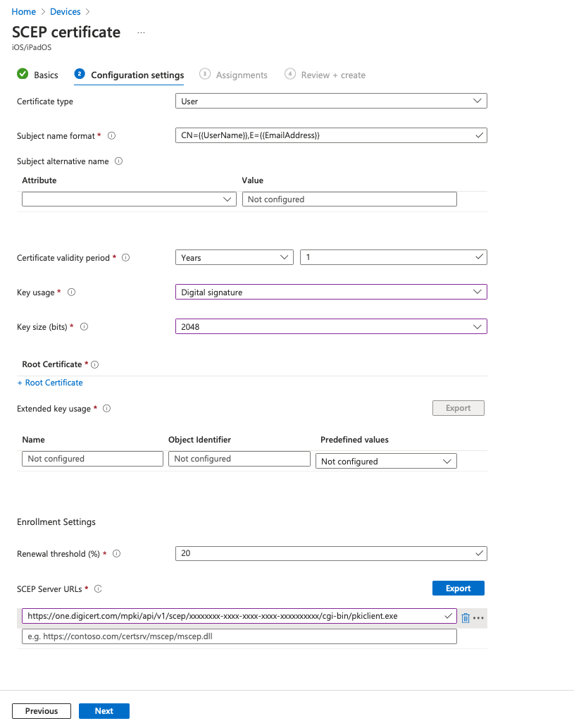
Task: Add a Root Certificate link
Action: coord(50,383)
